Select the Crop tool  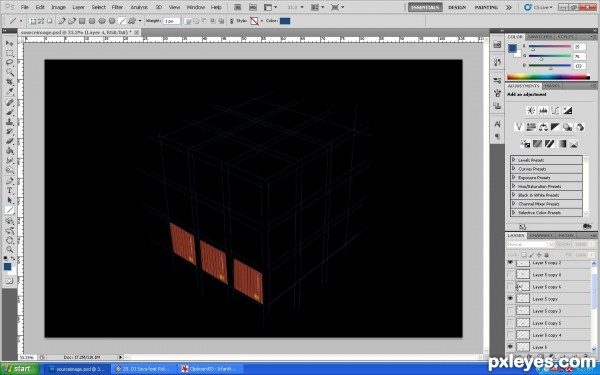[10, 82]
